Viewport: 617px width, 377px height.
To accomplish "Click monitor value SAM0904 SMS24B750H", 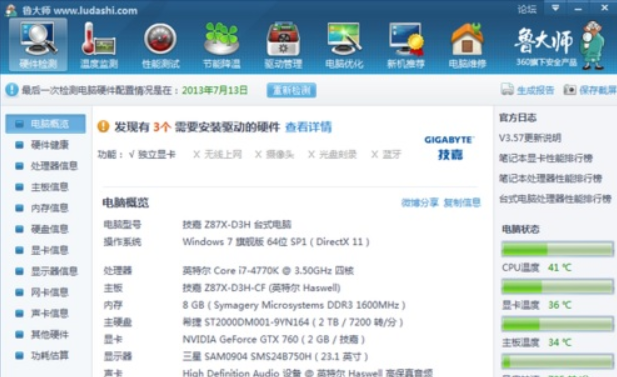I will [275, 357].
